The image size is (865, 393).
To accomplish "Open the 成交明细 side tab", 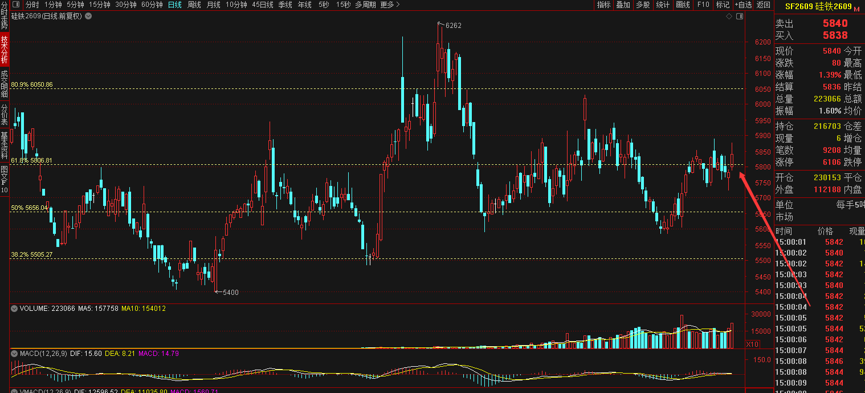I will (x=4, y=84).
